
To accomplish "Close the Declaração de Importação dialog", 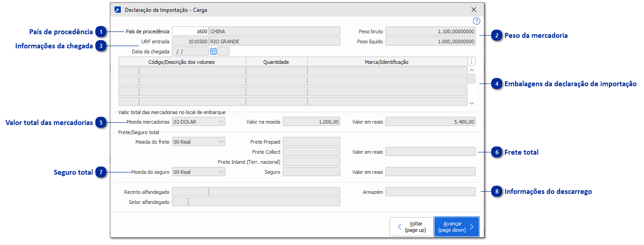I will point(474,10).
